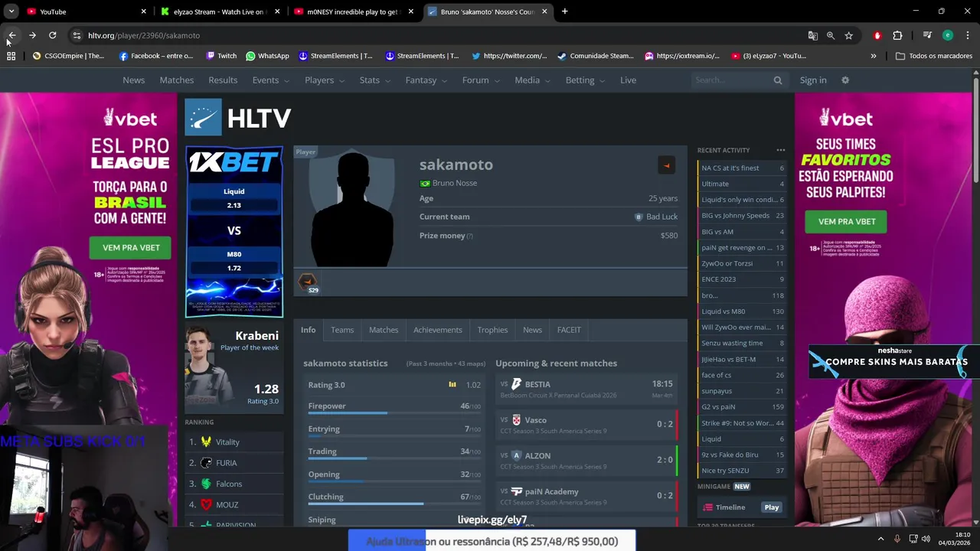
Task: Open the Todos os marcadores bookmarks folder
Action: (x=933, y=56)
